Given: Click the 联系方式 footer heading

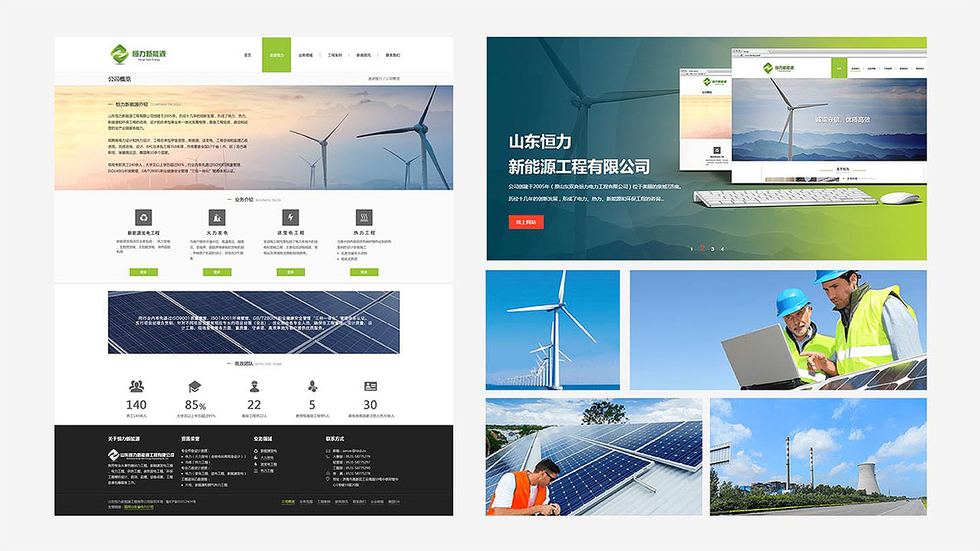Looking at the screenshot, I should pos(335,439).
